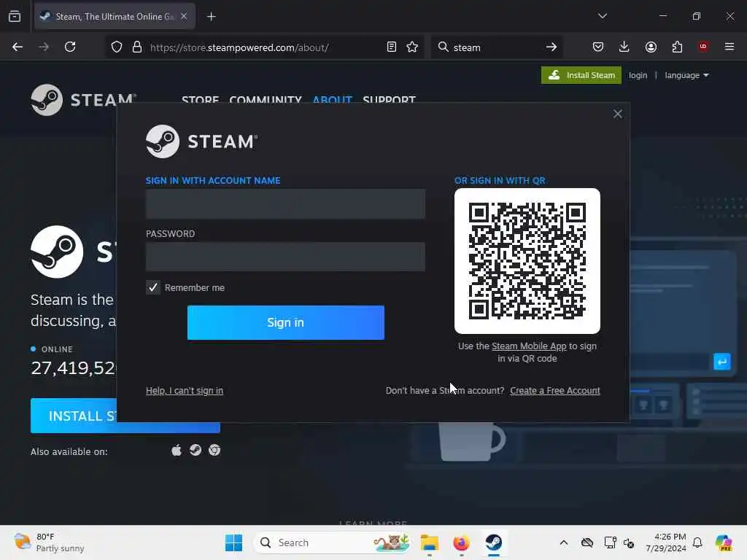Open the Windows Start menu
The width and height of the screenshot is (747, 560).
(x=233, y=542)
